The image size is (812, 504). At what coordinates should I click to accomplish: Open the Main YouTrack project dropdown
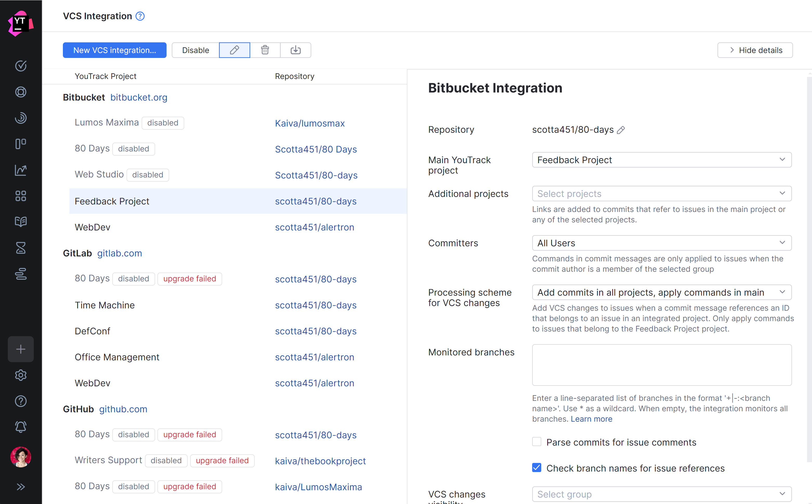[662, 160]
